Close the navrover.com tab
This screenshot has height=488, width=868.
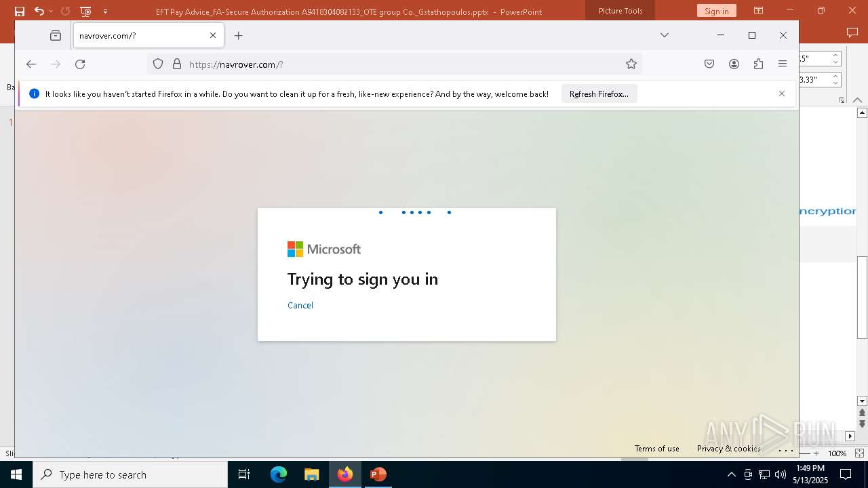[x=213, y=35]
